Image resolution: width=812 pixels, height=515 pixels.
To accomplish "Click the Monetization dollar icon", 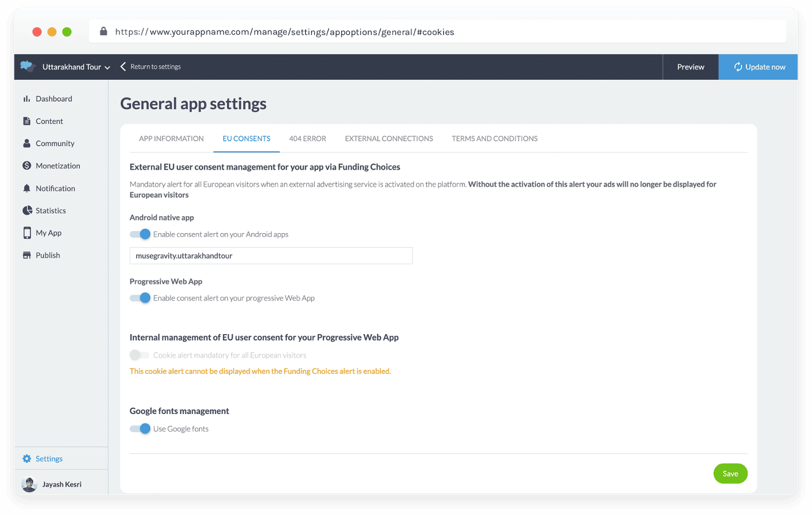I will [x=27, y=166].
